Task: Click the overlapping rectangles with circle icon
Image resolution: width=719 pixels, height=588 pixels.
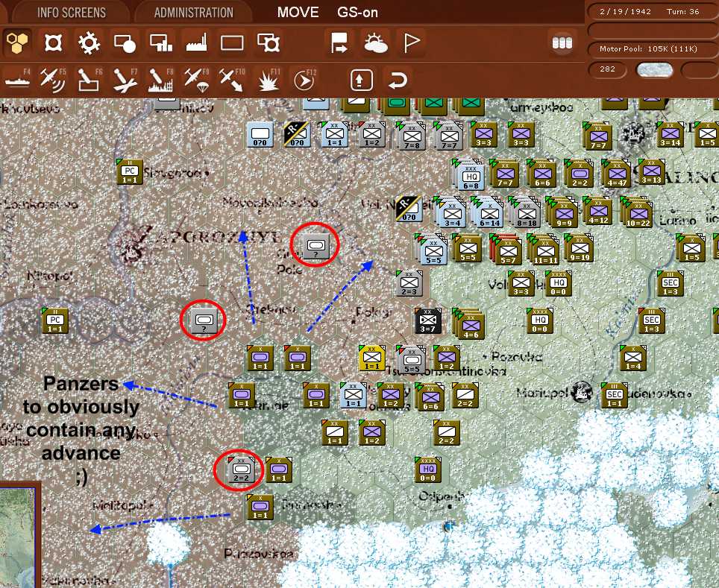Action: (x=269, y=43)
